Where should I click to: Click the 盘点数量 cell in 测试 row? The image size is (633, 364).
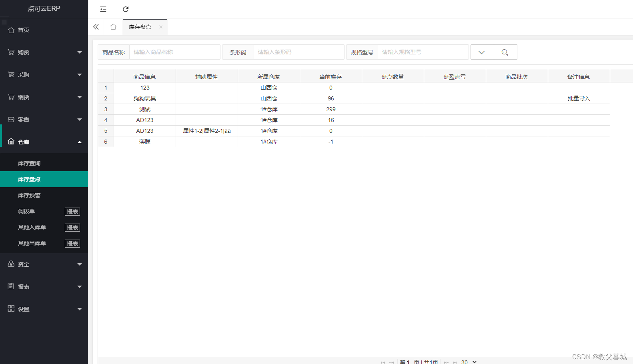coord(393,109)
